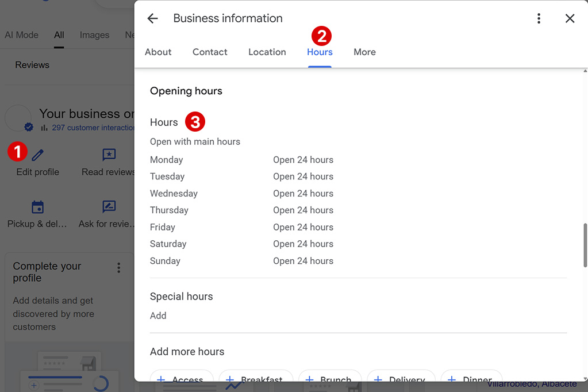Click the Add more hours heading
Image resolution: width=588 pixels, height=392 pixels.
187,352
